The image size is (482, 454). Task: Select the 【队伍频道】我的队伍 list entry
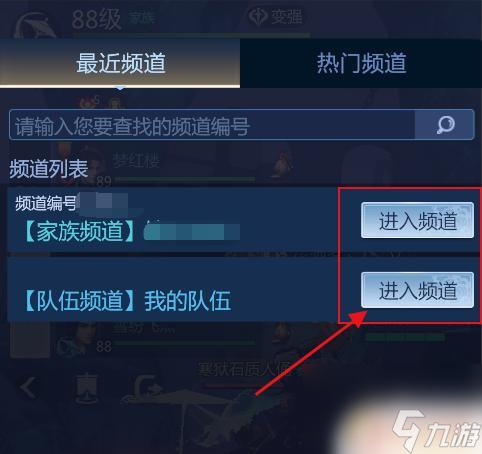(x=173, y=289)
